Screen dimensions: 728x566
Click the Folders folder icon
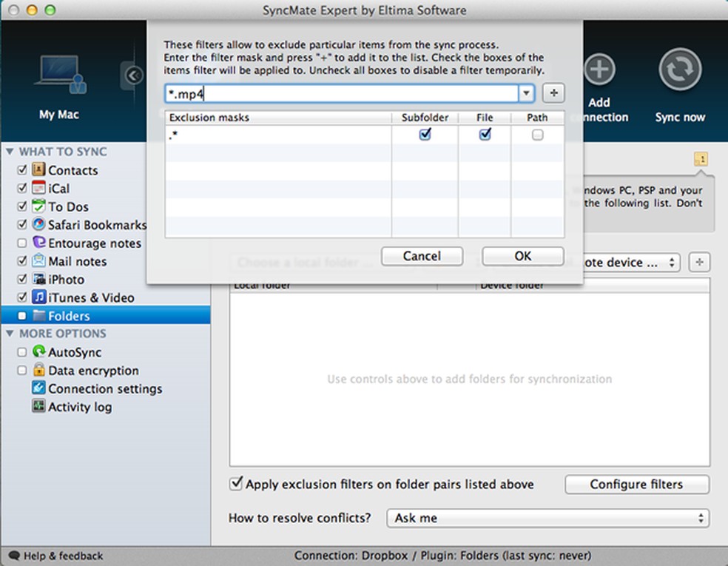(x=38, y=315)
